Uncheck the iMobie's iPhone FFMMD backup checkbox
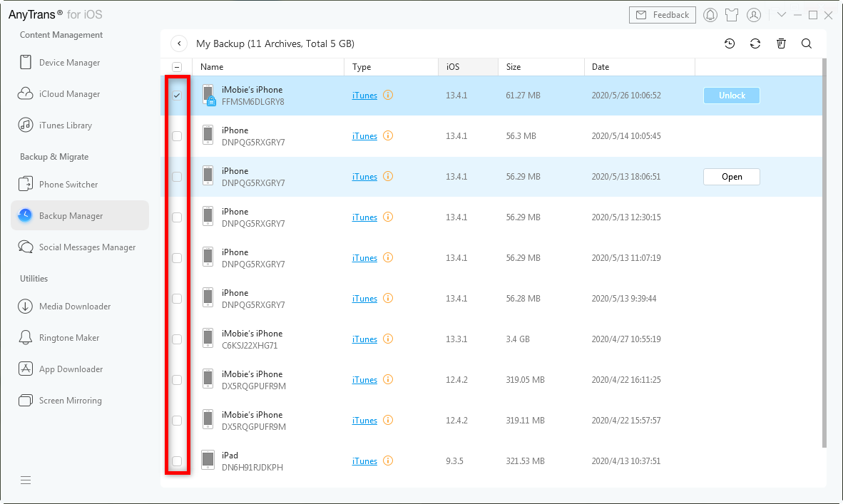The image size is (843, 504). pos(177,95)
